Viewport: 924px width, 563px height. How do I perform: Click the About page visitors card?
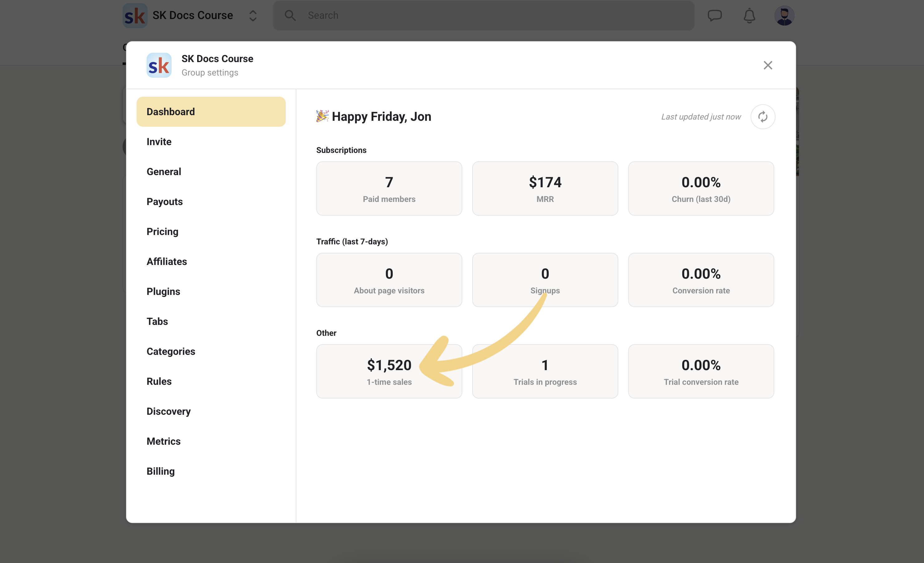[x=389, y=280]
